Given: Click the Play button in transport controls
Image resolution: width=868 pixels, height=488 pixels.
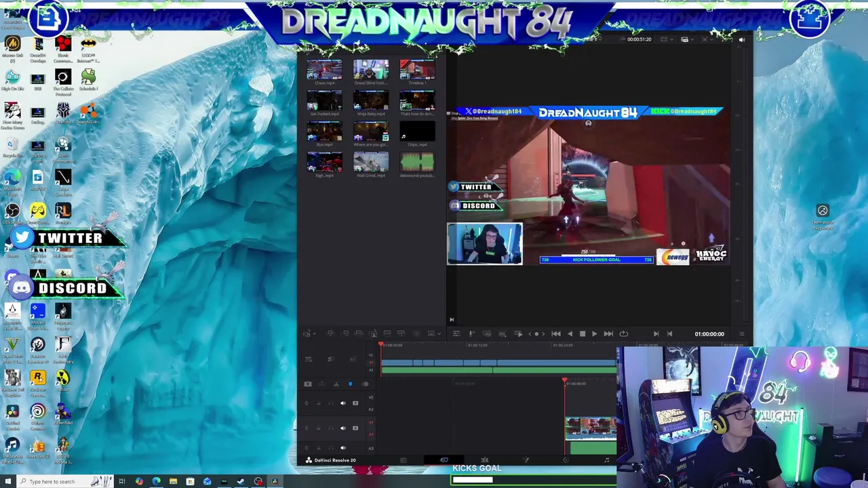Looking at the screenshot, I should (x=595, y=333).
